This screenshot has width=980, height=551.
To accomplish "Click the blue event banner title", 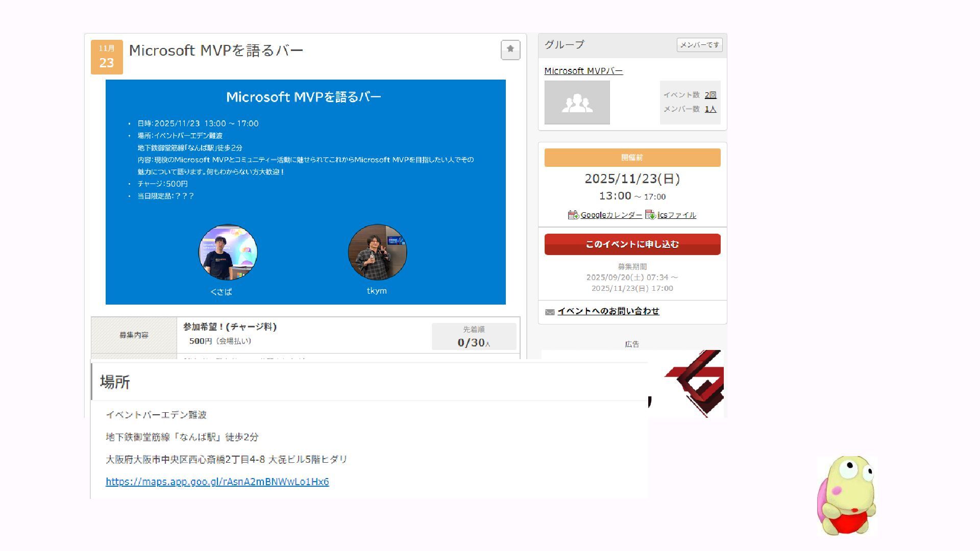I will point(304,97).
